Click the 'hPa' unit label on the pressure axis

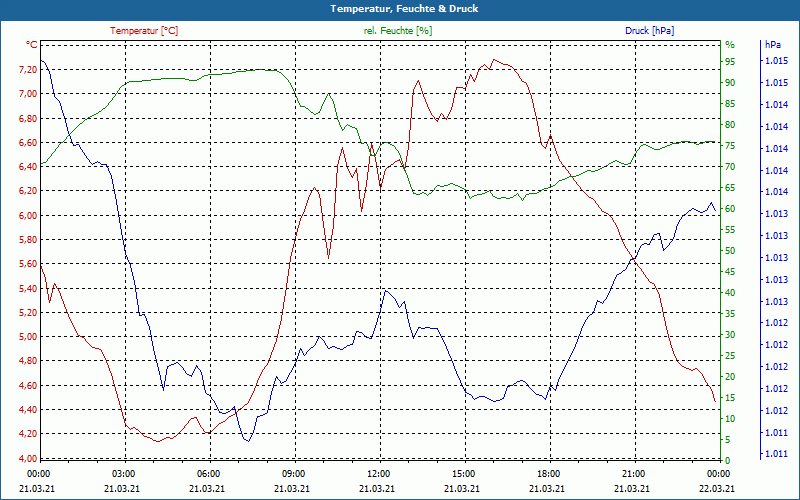point(772,45)
